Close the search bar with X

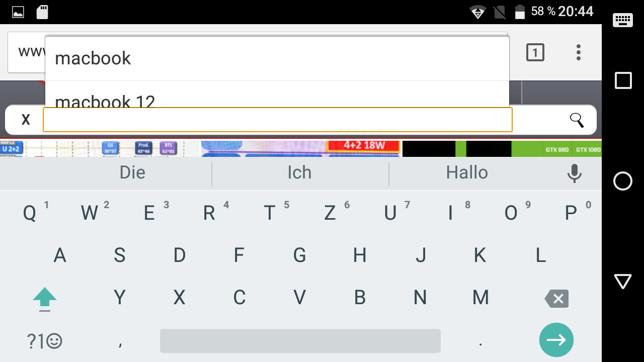pyautogui.click(x=26, y=120)
